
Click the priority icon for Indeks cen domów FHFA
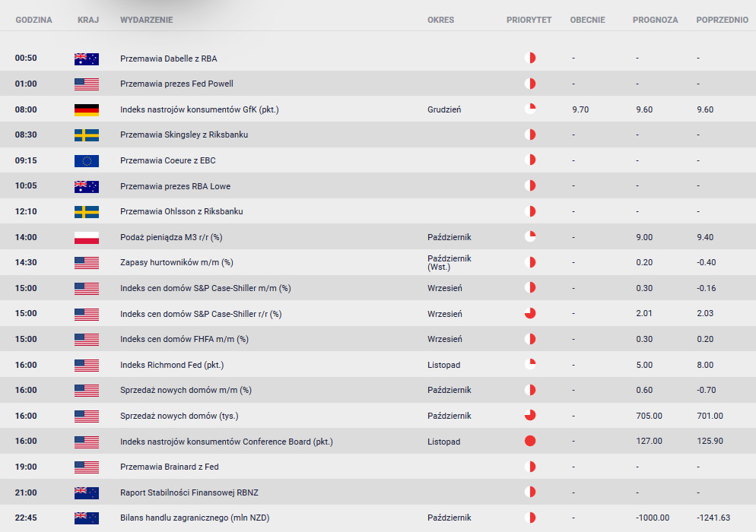click(x=530, y=339)
